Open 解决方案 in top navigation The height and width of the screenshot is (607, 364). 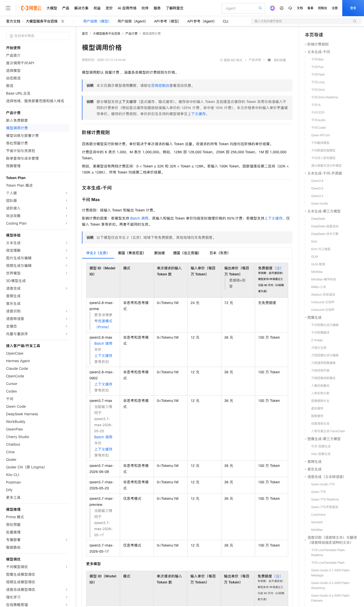[x=81, y=8]
